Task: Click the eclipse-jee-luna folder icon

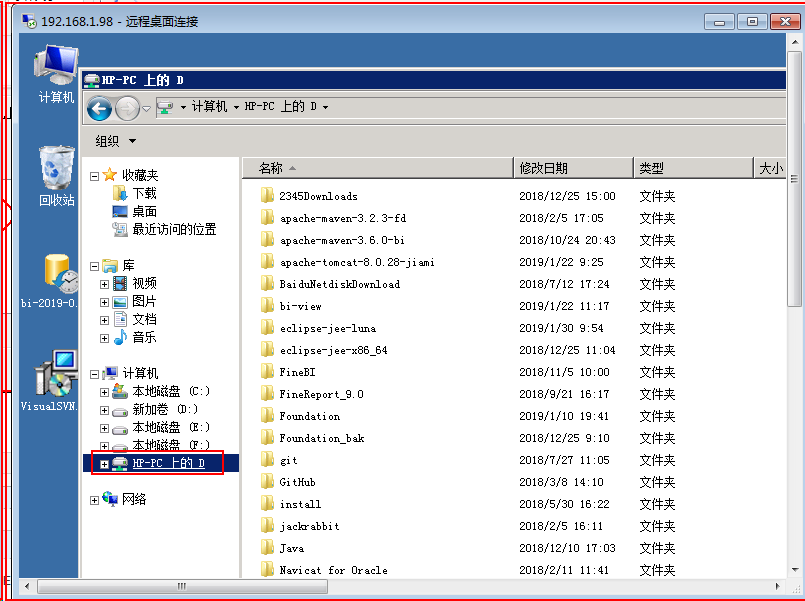Action: tap(267, 328)
